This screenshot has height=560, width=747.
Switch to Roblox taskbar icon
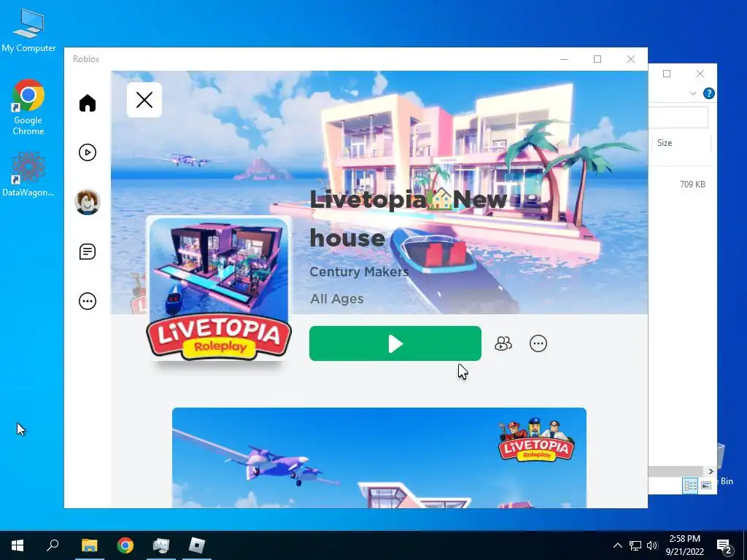click(197, 545)
